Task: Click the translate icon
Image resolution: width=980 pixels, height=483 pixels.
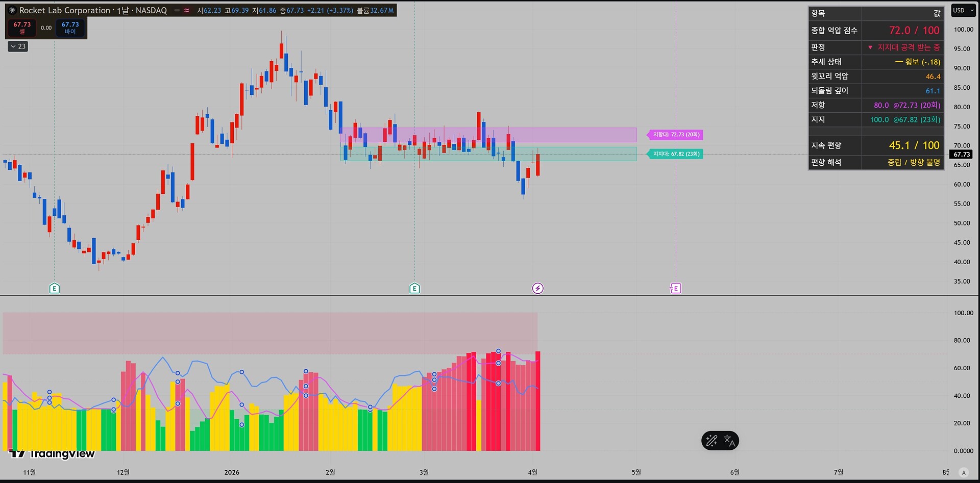Action: (729, 441)
